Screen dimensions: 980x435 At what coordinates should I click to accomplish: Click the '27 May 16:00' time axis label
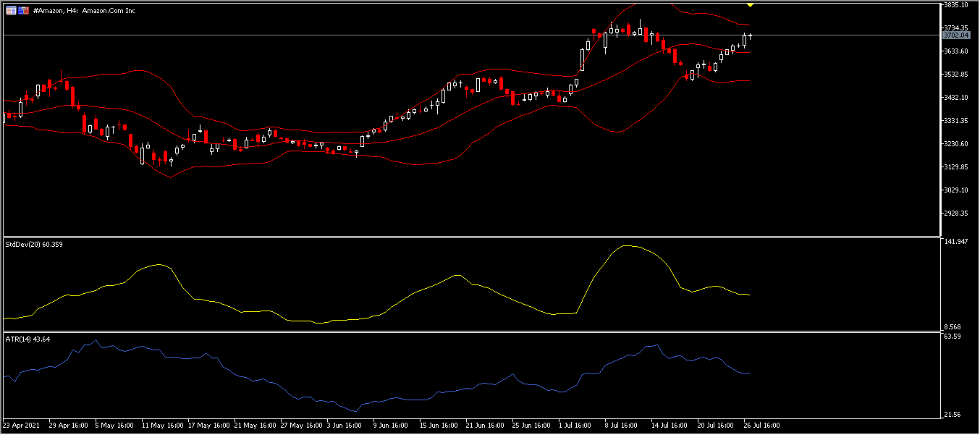[x=300, y=426]
